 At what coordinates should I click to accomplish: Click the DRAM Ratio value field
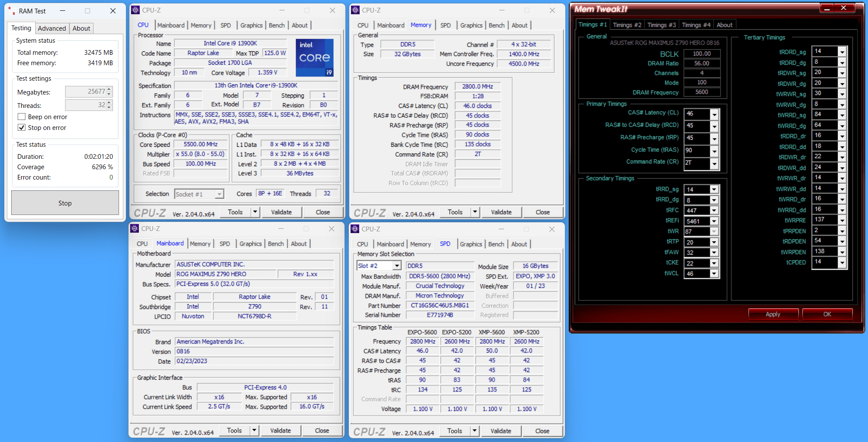(702, 63)
